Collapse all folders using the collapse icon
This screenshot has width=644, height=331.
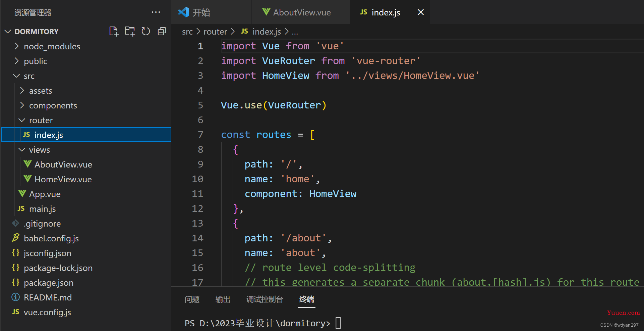[162, 32]
